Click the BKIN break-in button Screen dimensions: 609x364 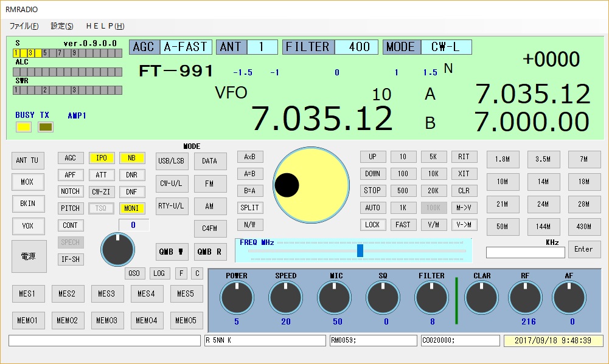point(28,204)
